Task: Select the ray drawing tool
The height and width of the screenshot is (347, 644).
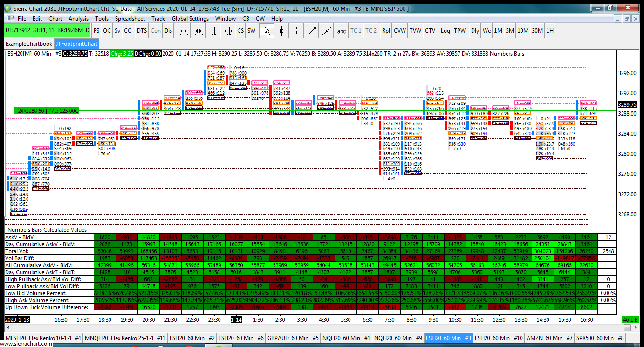Action: (327, 31)
